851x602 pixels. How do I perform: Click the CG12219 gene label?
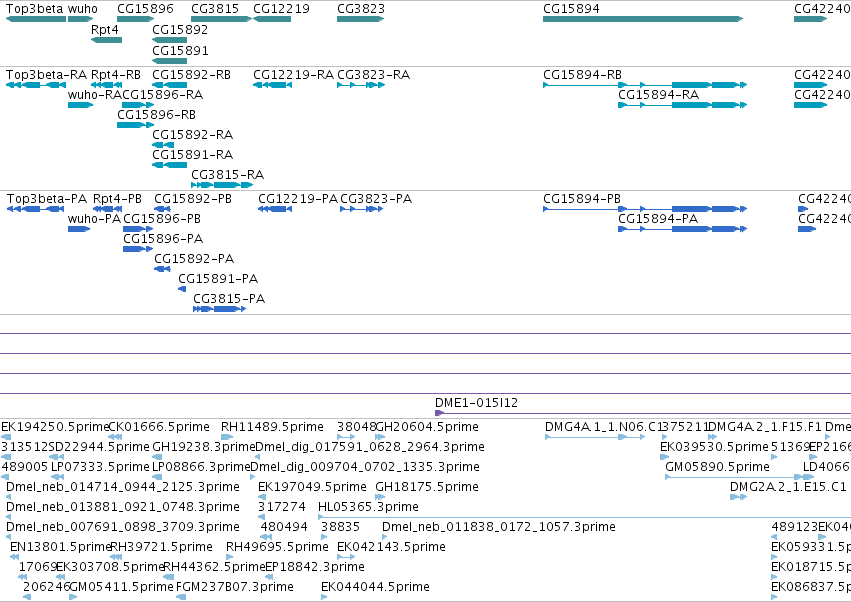(x=281, y=9)
